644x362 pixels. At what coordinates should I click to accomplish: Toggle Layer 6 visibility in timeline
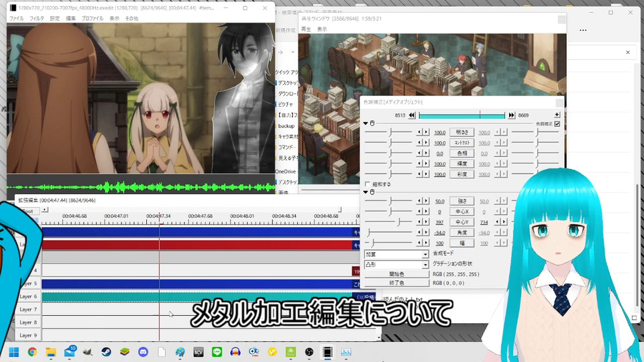click(28, 296)
